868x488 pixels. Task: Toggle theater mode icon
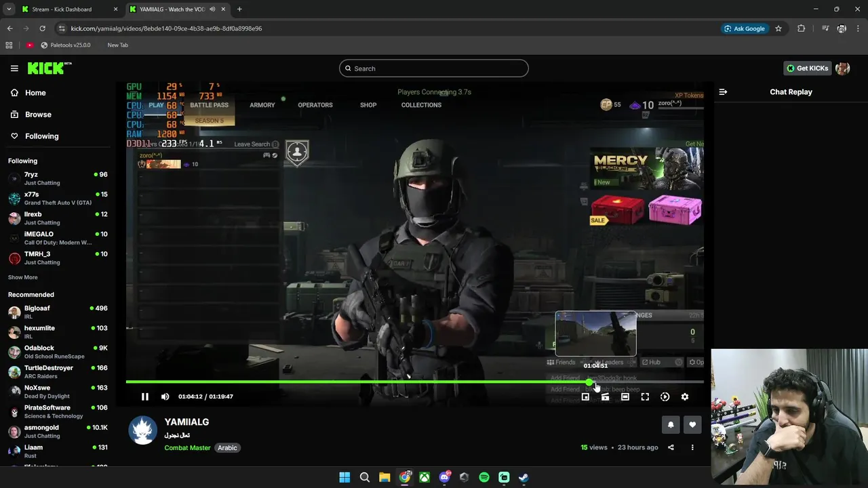tap(625, 396)
